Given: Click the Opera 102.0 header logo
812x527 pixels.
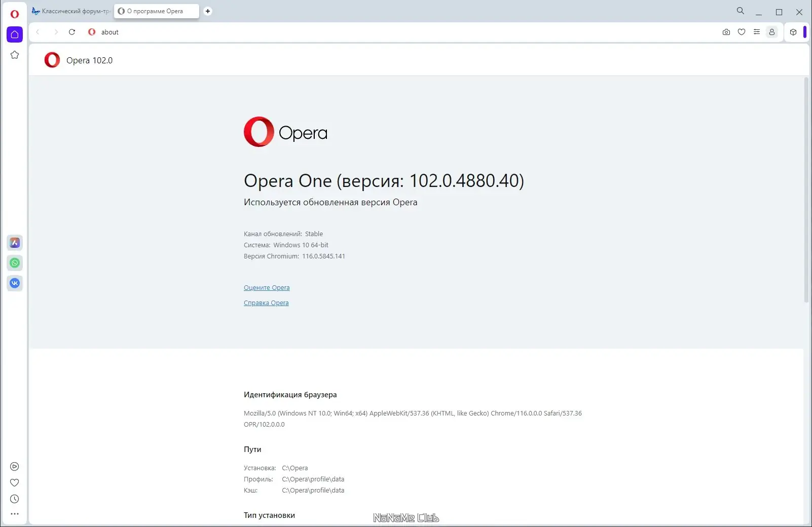Looking at the screenshot, I should 52,60.
